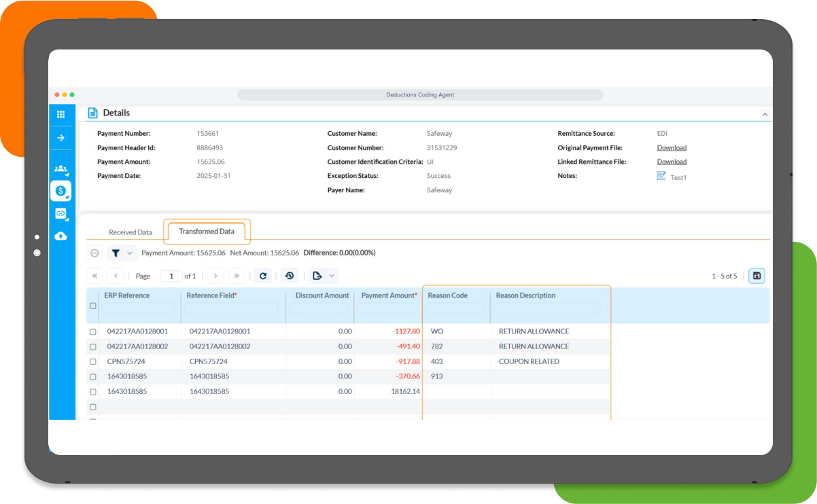Screen dimensions: 817x504
Task: Click the save icon beside record count
Action: coord(757,276)
